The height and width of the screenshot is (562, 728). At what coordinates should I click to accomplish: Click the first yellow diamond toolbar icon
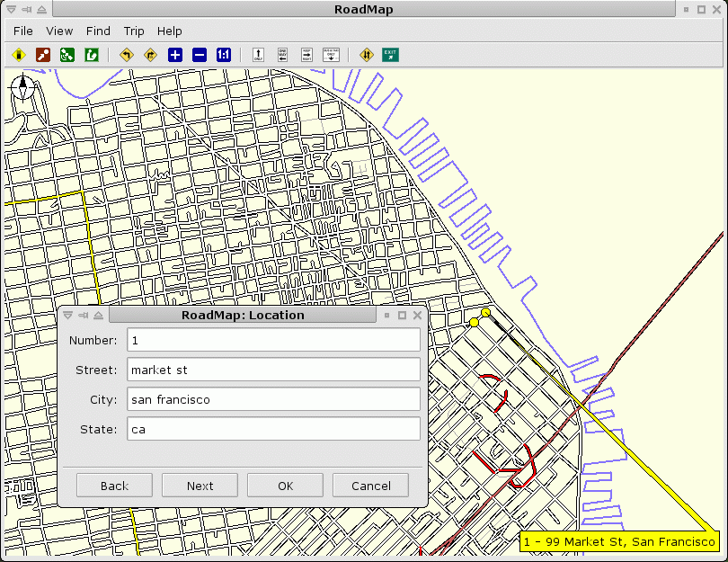coord(19,55)
